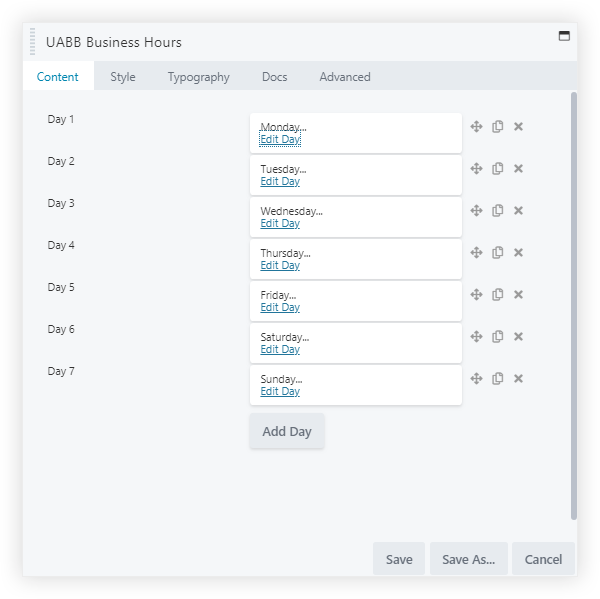
Task: Click the panel's vertical scrollbar
Action: click(x=573, y=300)
